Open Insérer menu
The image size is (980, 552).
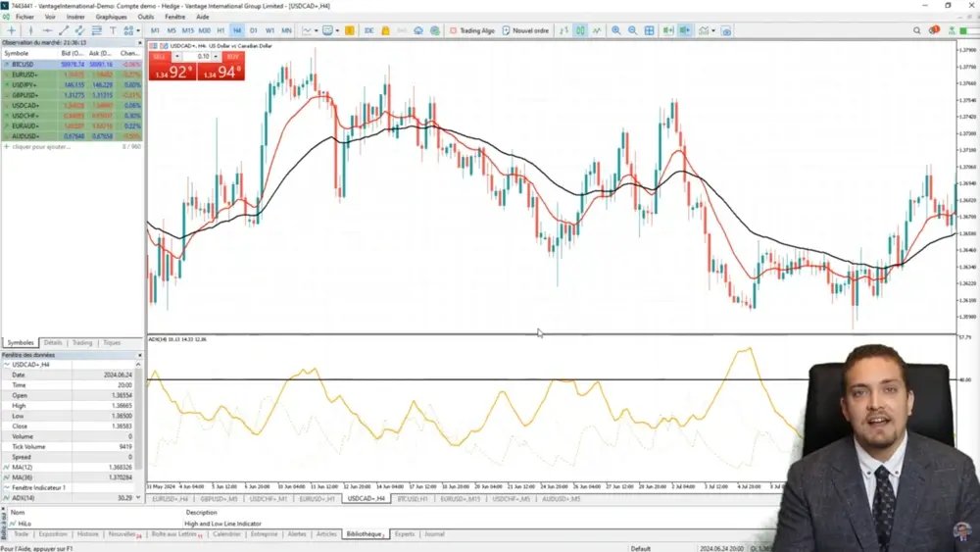click(75, 17)
